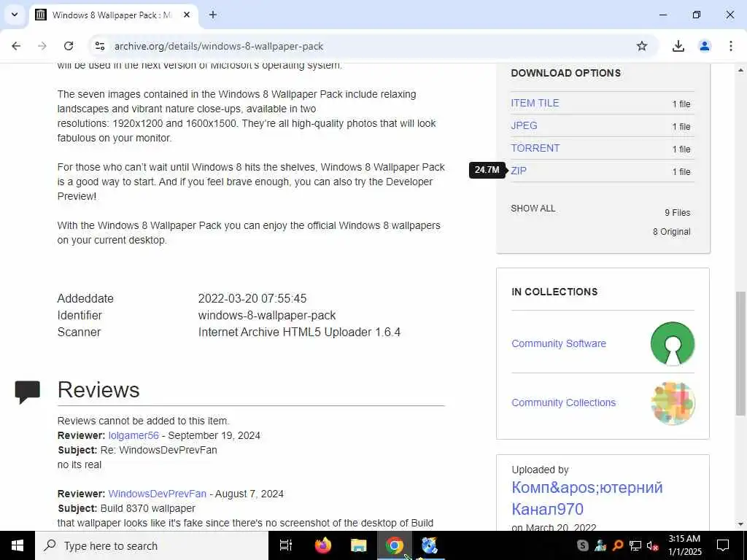Switch to Chrome on the taskbar
This screenshot has height=560, width=747.
pyautogui.click(x=394, y=545)
